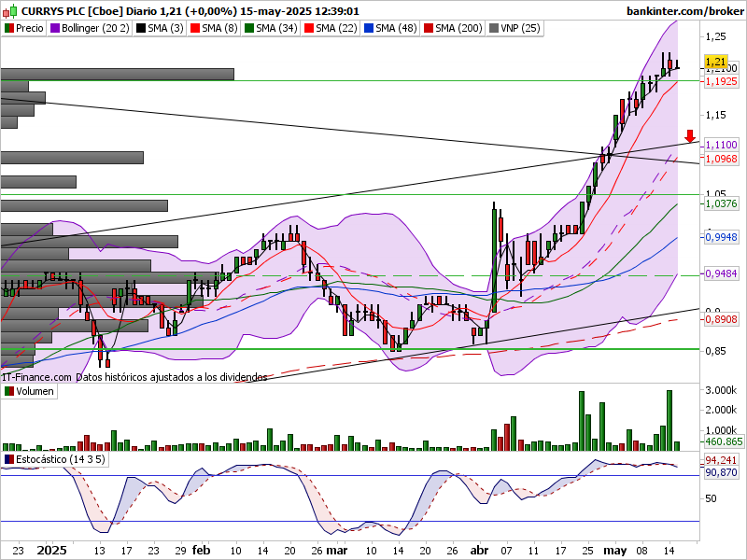The width and height of the screenshot is (747, 560).
Task: Select the Bollinger (20 2) legend entry
Action: 90,28
